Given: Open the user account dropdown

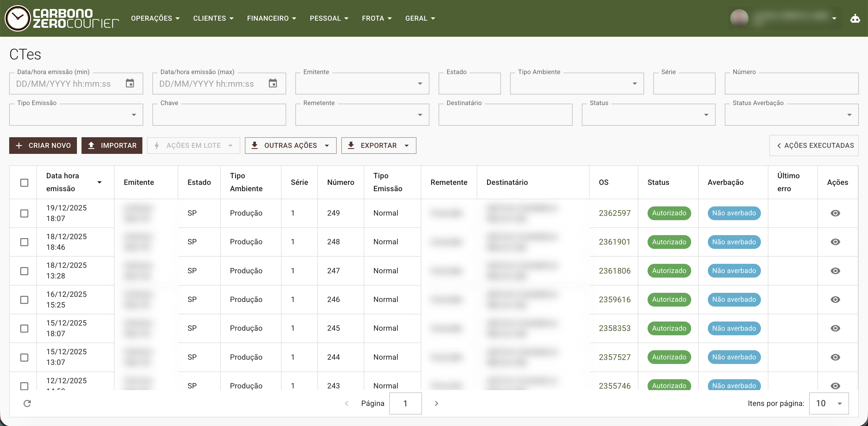Looking at the screenshot, I should pos(834,18).
